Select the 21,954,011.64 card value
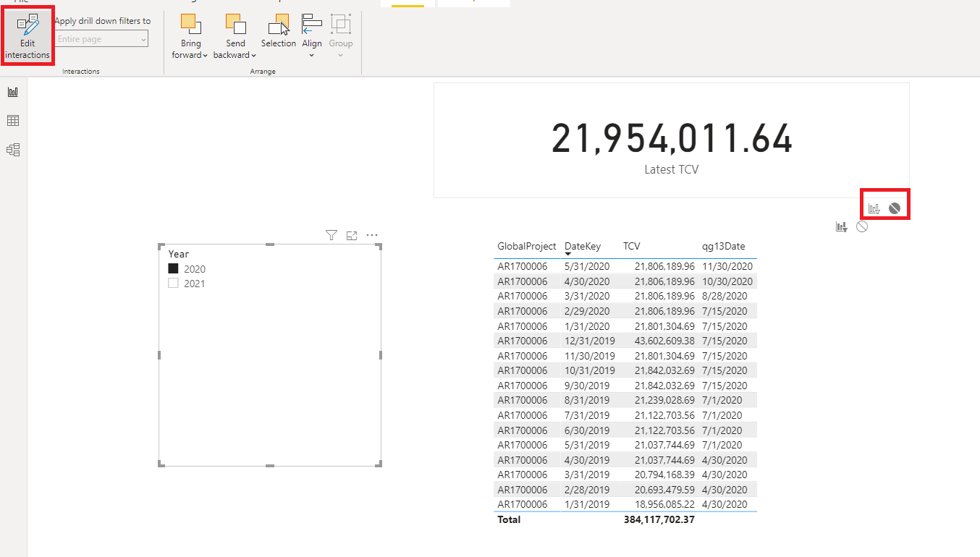The image size is (980, 557). coord(672,139)
